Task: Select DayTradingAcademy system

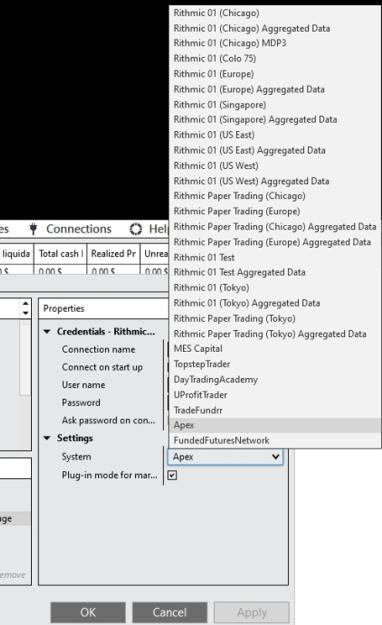Action: pos(274,380)
